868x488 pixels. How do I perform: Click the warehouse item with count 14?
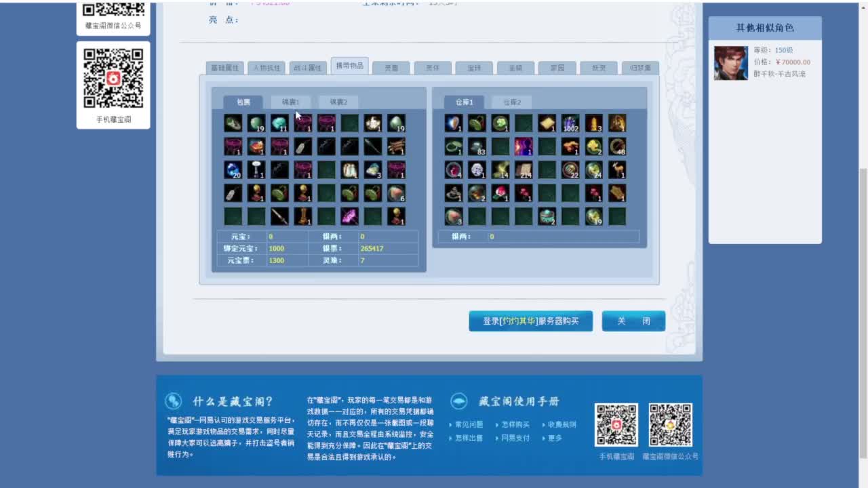[500, 169]
